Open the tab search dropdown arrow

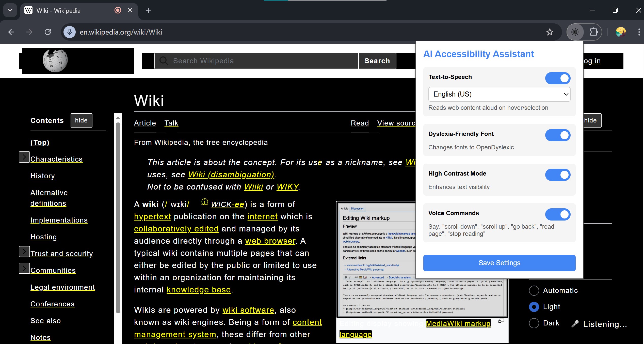point(10,10)
